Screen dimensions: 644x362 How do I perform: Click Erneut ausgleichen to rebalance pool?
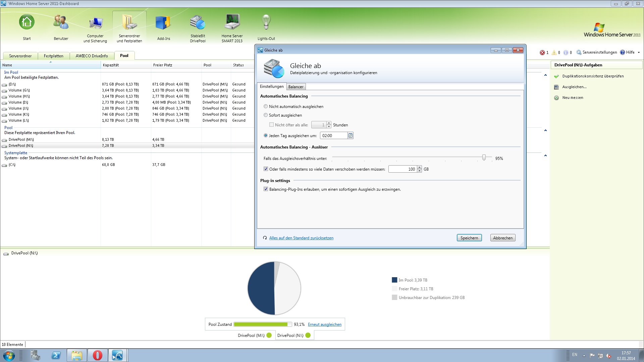pos(325,324)
